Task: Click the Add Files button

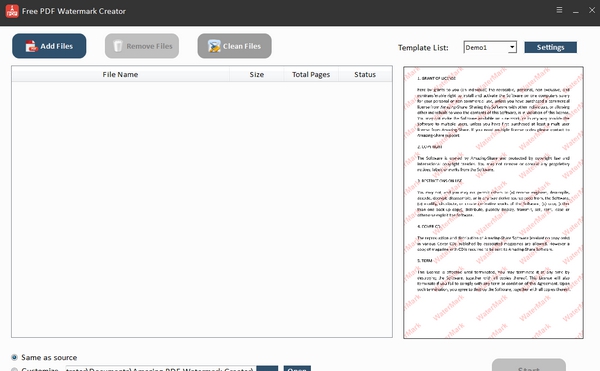Action: click(49, 46)
